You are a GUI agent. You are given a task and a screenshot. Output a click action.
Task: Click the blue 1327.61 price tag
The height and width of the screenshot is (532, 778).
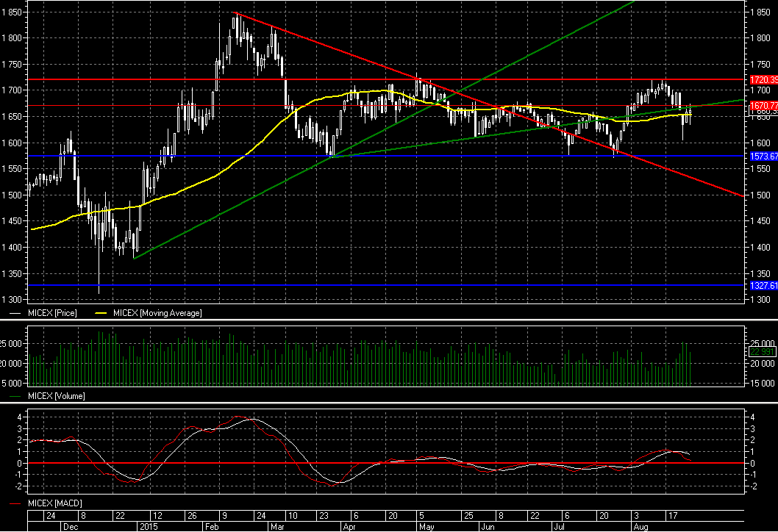click(763, 285)
